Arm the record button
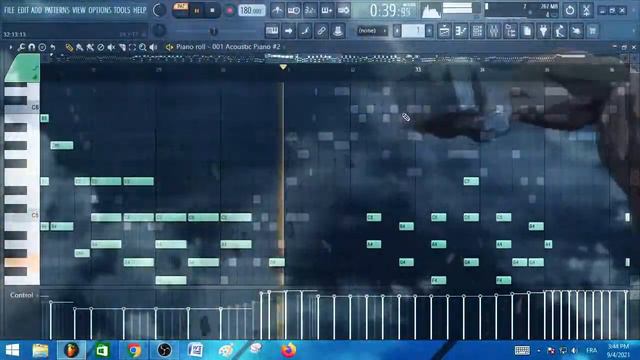 229,11
